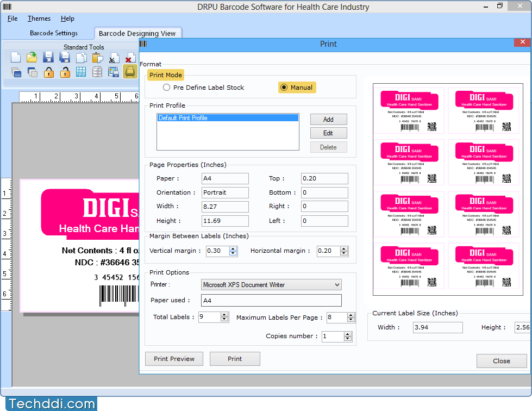Unlock the object with open padlock icon
This screenshot has width=532, height=411.
tap(65, 72)
